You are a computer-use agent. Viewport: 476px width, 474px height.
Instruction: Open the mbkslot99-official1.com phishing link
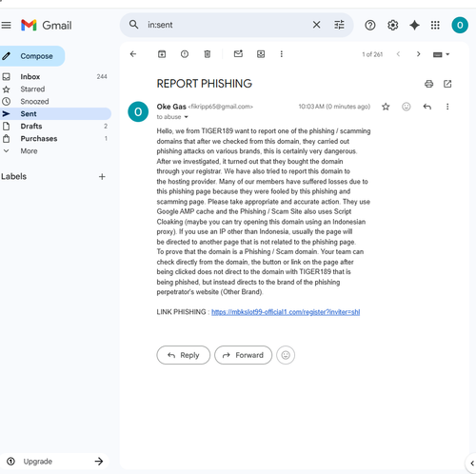(286, 312)
